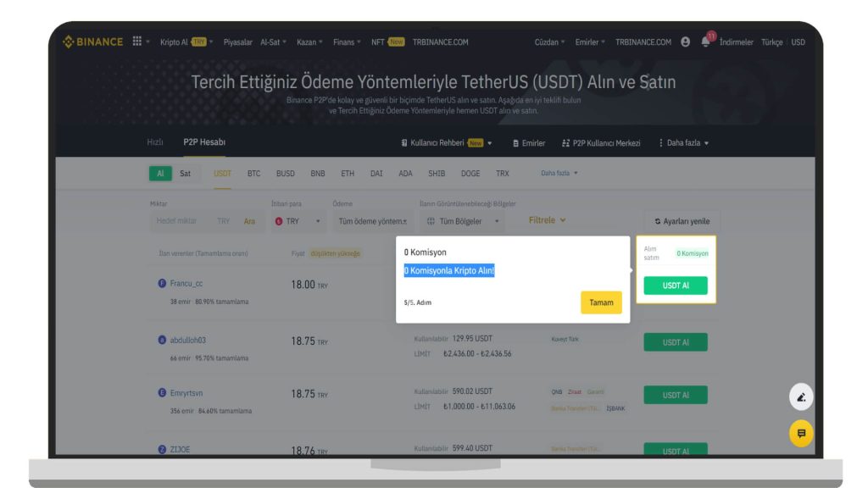Screen dimensions: 868x488
Task: Expand Daha fazla coin list
Action: pyautogui.click(x=559, y=173)
